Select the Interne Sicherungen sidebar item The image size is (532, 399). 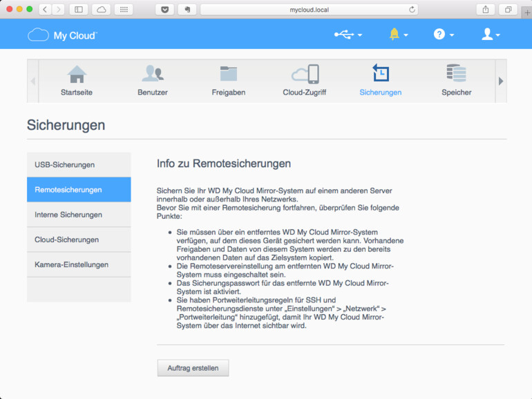point(79,215)
